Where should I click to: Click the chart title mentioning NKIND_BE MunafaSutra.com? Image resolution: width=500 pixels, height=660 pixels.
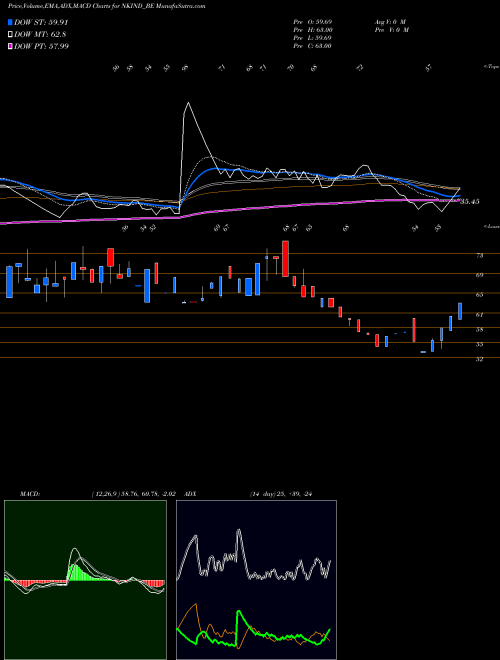pos(107,6)
